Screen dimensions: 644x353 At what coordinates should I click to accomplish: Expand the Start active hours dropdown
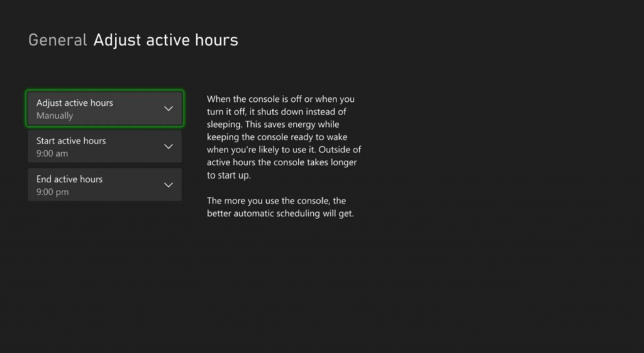pos(104,147)
